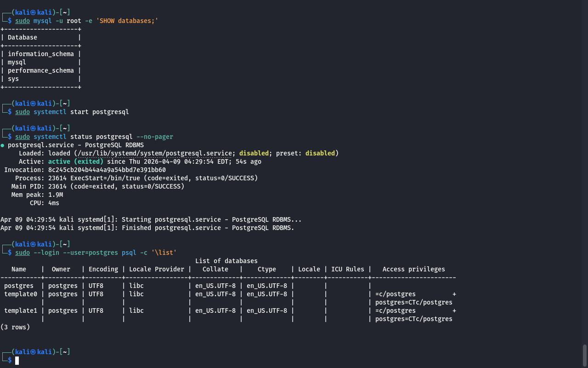Select performance_schema in the MySQL database table
588x368 pixels.
point(40,70)
